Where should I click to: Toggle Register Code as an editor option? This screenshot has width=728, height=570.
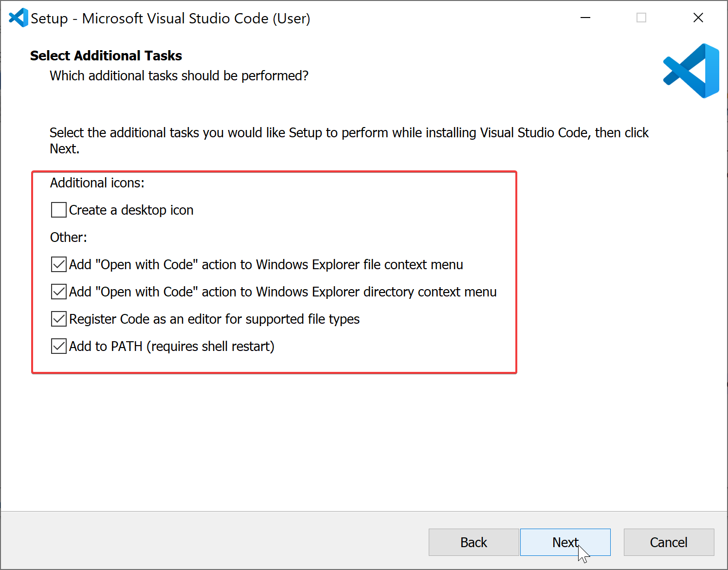click(x=59, y=319)
